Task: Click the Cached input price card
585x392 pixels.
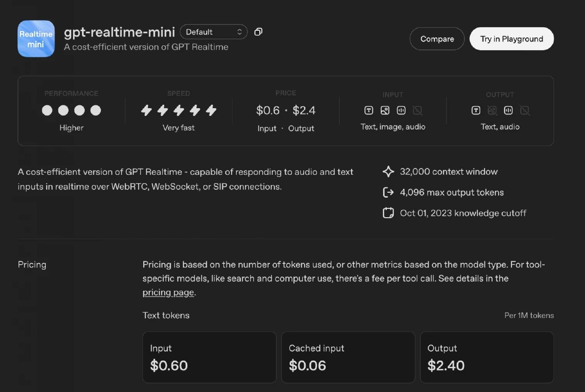Action: tap(348, 357)
